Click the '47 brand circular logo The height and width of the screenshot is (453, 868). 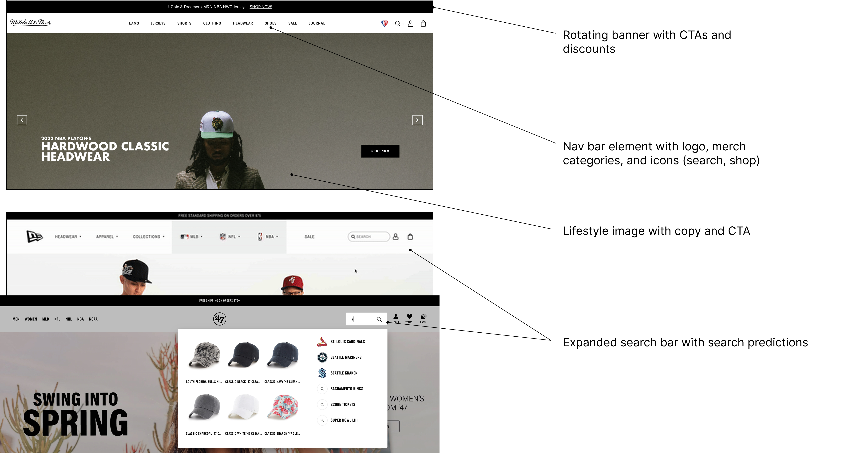point(220,319)
